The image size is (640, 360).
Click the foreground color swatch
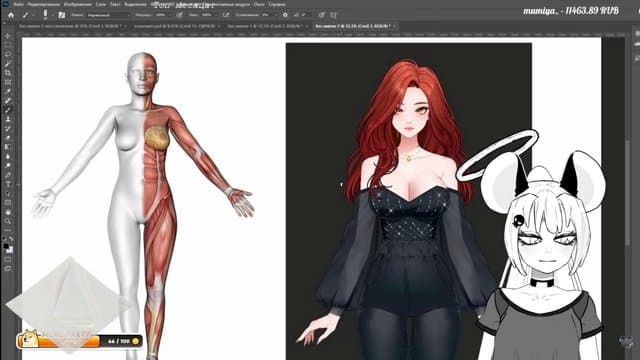tap(6, 247)
